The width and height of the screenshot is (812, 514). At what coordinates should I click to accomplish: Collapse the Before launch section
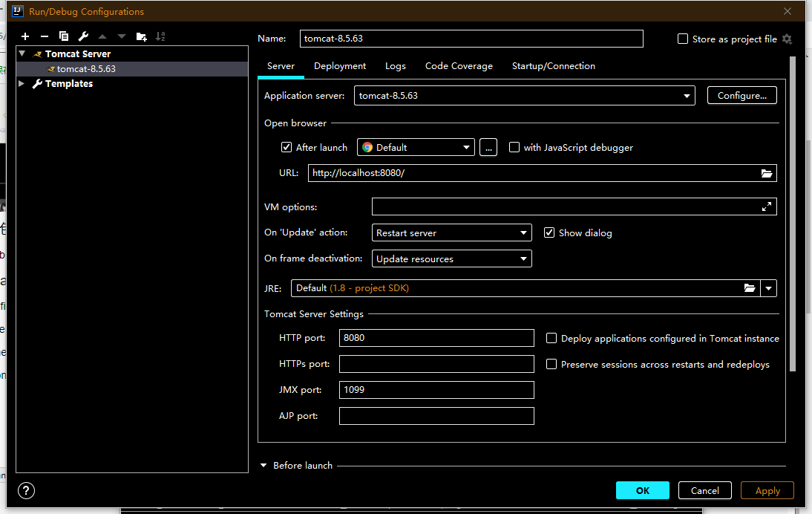(x=263, y=465)
